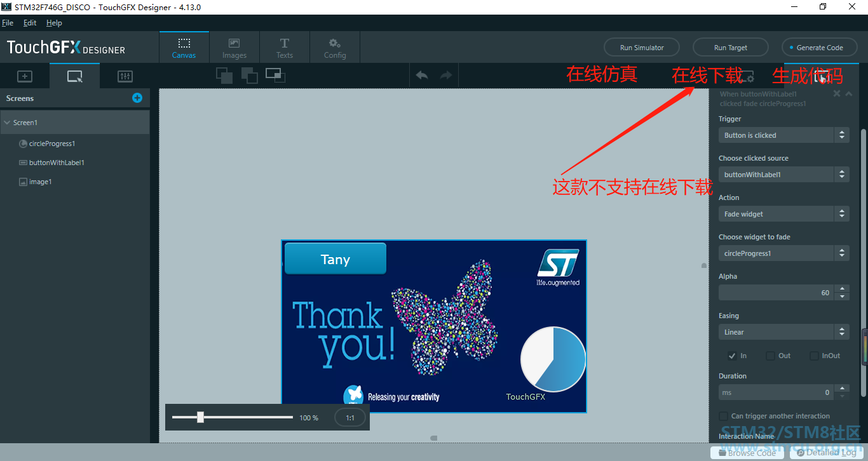
Task: Select circleProgress1 in the Screens tree
Action: (x=52, y=144)
